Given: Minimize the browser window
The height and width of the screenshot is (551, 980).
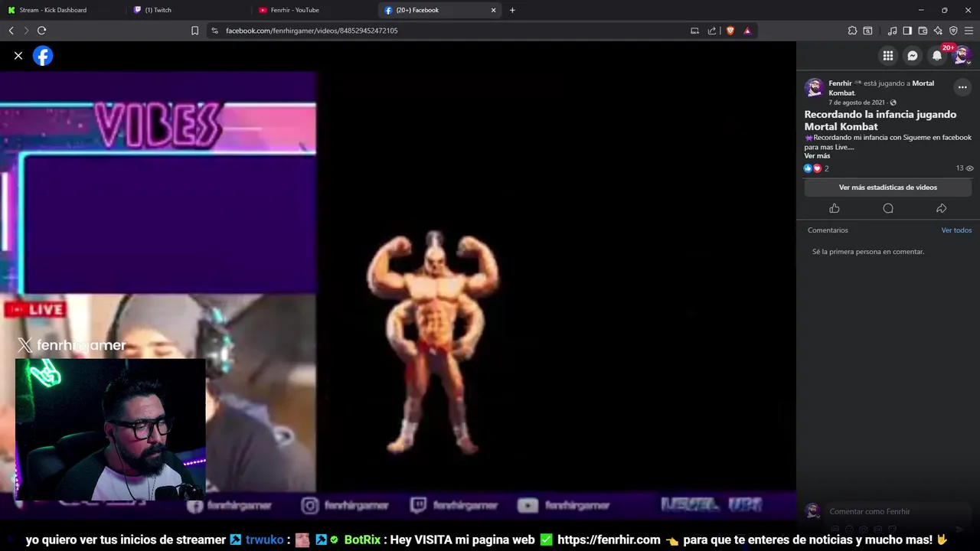Looking at the screenshot, I should click(921, 10).
